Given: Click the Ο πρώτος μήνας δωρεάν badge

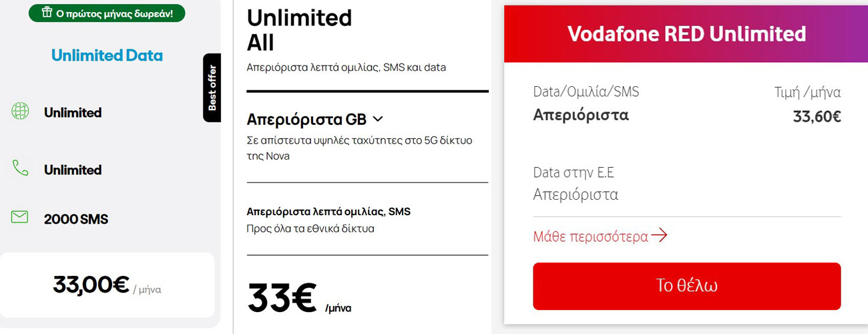Looking at the screenshot, I should coord(107,13).
